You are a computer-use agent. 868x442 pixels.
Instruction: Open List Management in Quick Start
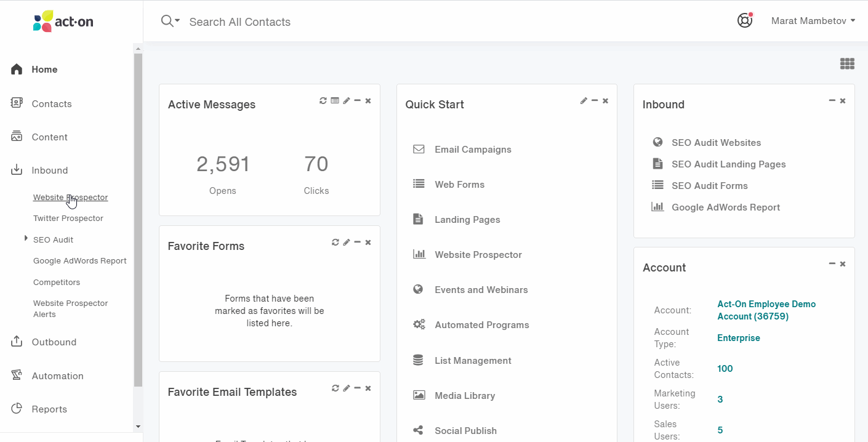pyautogui.click(x=473, y=361)
